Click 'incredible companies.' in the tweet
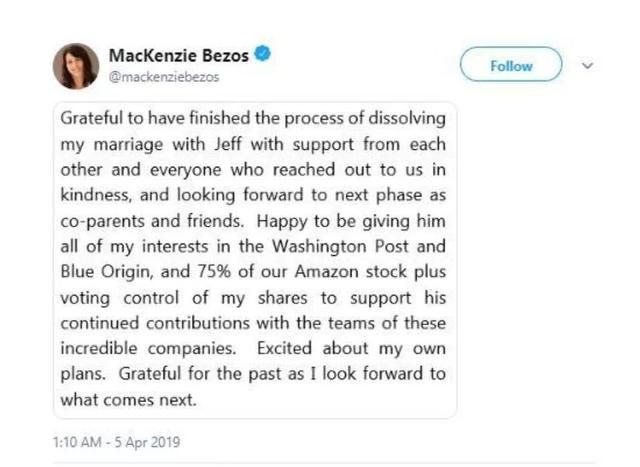Image resolution: width=640 pixels, height=467 pixels. 148,349
